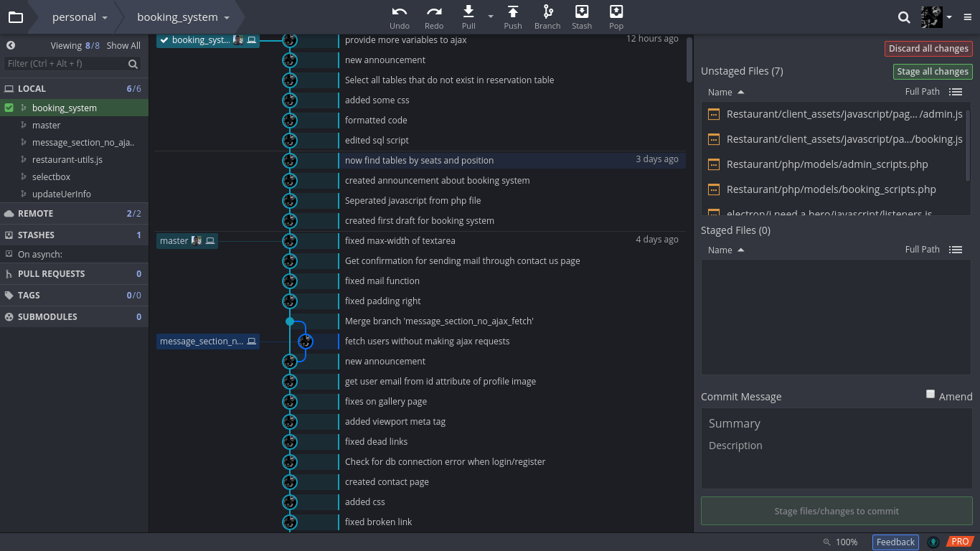The width and height of the screenshot is (980, 551).
Task: Enable the Amend checkbox
Action: 930,393
